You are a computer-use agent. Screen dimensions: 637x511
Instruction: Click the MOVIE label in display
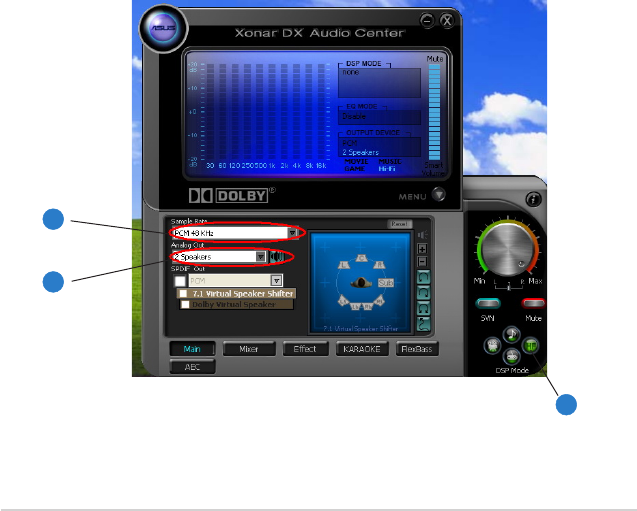pyautogui.click(x=356, y=161)
